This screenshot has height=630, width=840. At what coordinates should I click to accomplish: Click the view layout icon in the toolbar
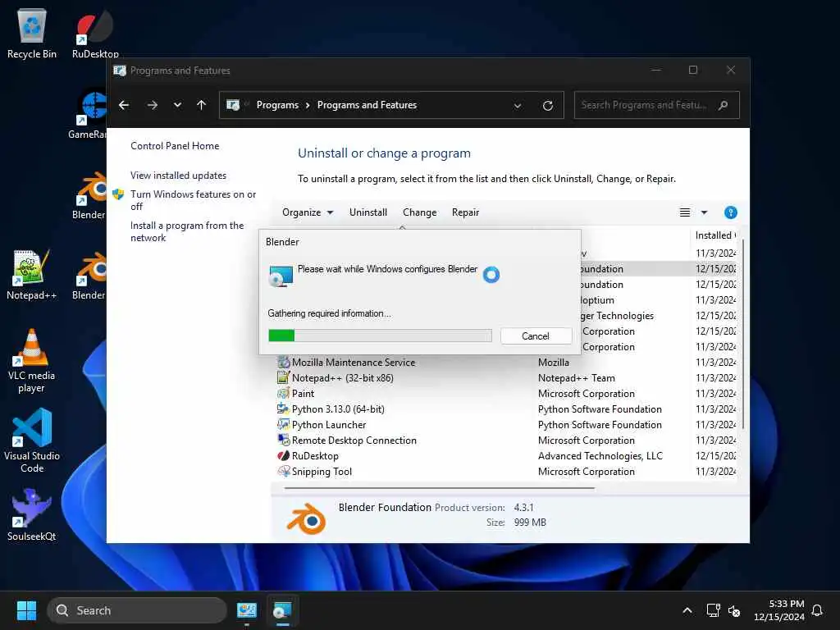[x=685, y=212]
